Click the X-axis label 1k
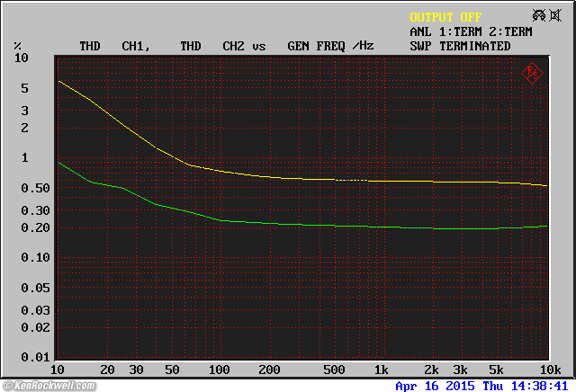The height and width of the screenshot is (392, 576). tap(382, 370)
